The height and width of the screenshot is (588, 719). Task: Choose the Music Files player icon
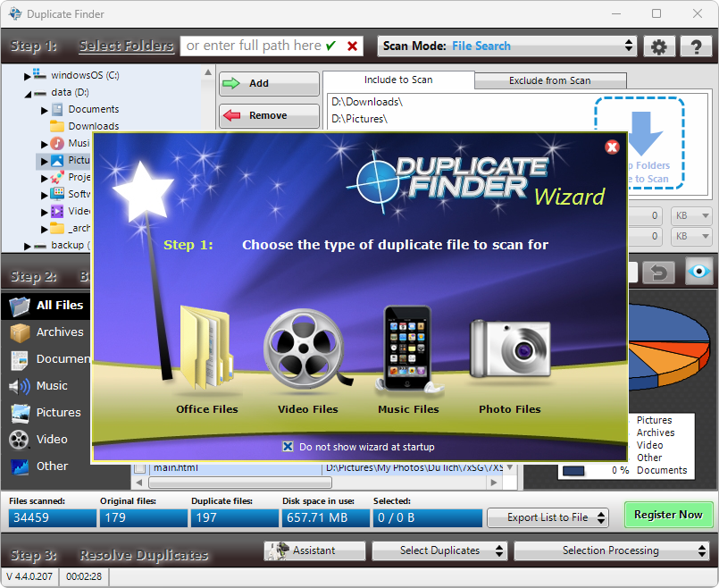point(408,349)
